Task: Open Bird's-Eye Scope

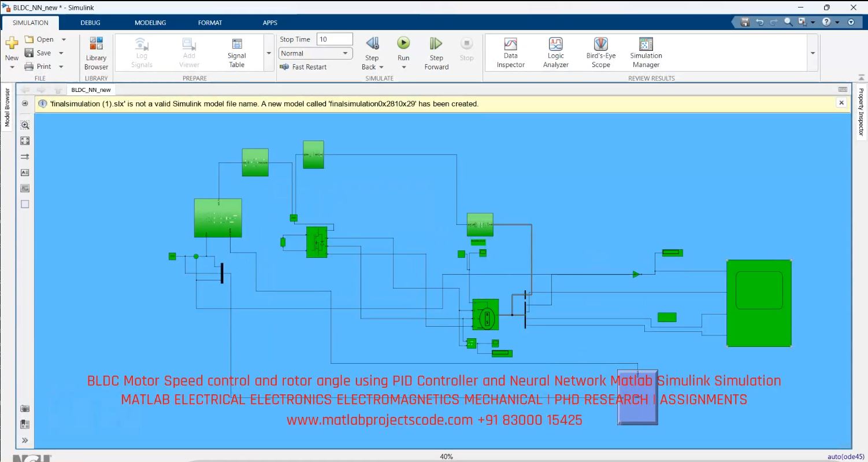Action: click(x=601, y=53)
